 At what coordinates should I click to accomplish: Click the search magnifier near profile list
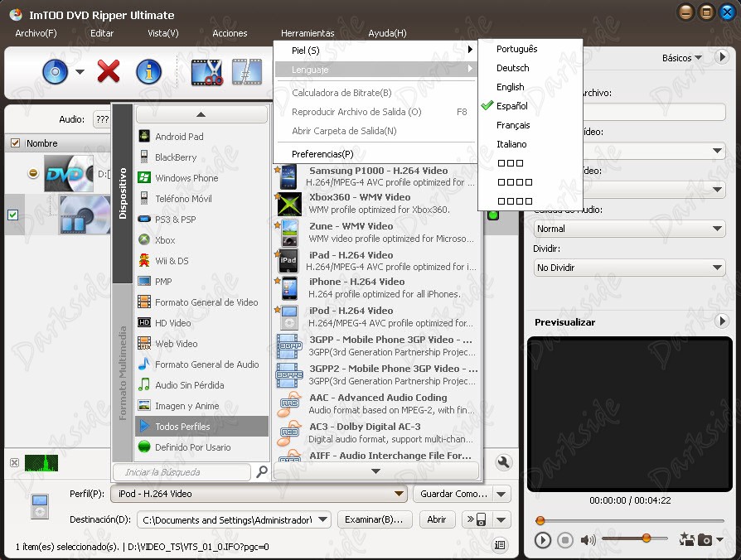pos(262,472)
